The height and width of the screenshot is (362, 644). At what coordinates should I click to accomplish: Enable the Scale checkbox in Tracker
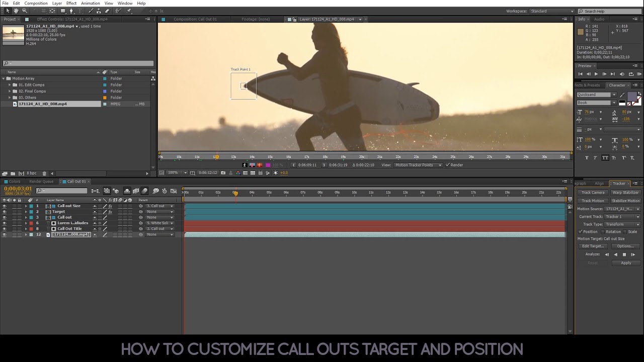click(624, 232)
